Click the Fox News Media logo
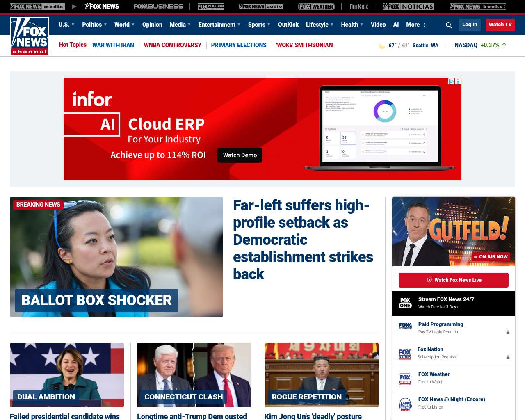Viewport: 525px width, 420px height. click(x=37, y=7)
